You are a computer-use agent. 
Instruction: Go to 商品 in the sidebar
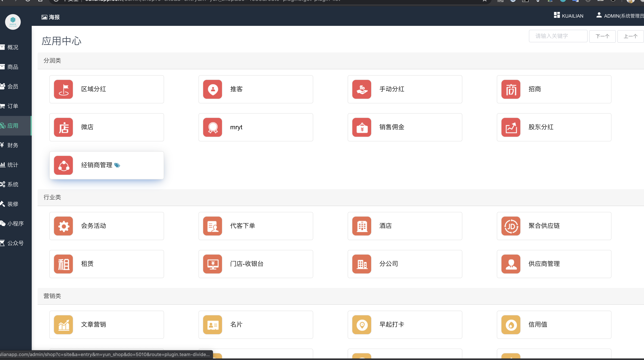(x=15, y=67)
